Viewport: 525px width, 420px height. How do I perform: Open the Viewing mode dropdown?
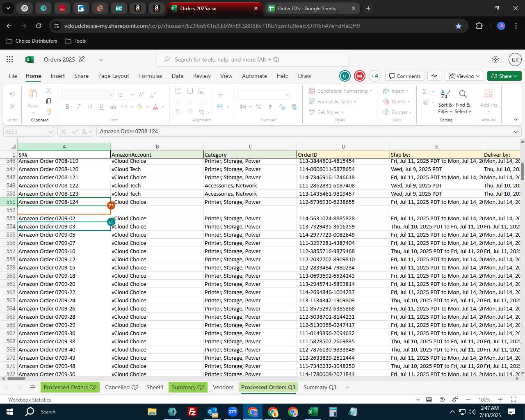(x=464, y=76)
